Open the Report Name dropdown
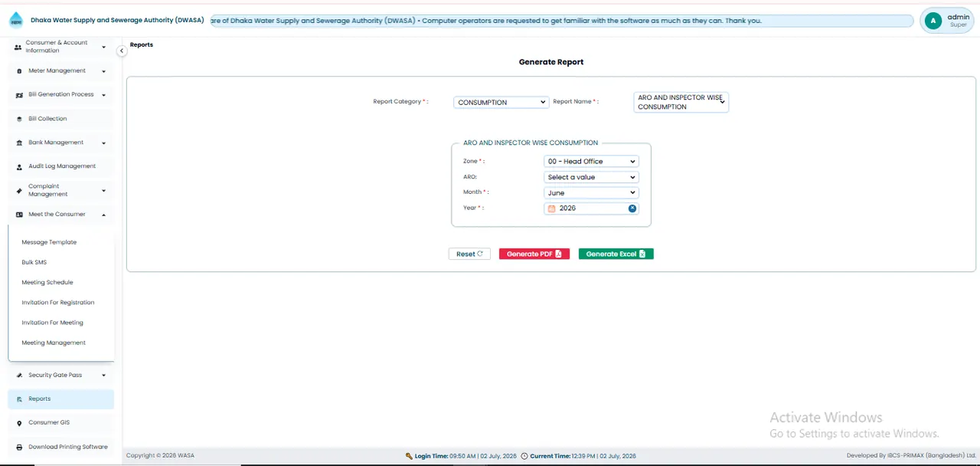The height and width of the screenshot is (466, 980). point(681,102)
